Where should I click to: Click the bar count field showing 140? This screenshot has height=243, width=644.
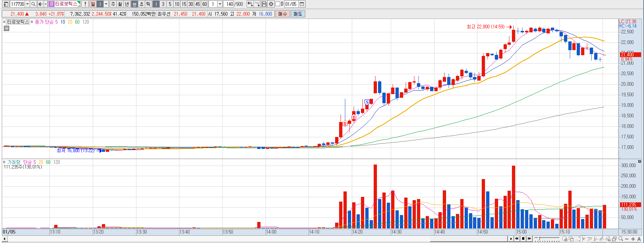pos(229,4)
